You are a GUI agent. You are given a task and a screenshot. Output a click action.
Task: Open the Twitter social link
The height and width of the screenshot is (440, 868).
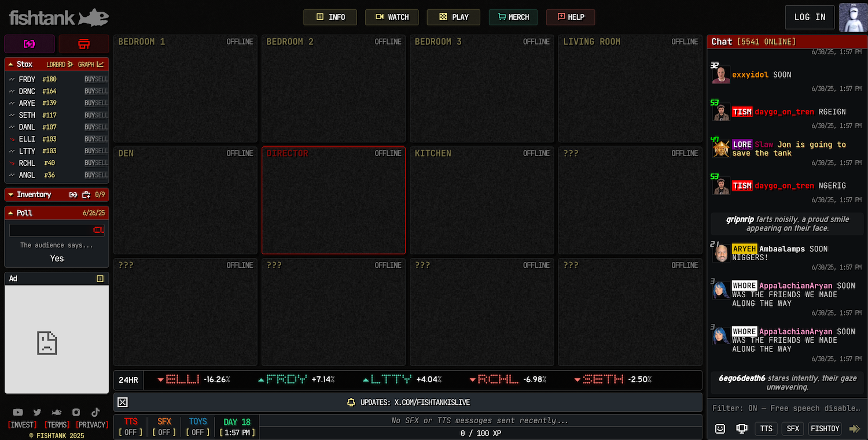[37, 412]
